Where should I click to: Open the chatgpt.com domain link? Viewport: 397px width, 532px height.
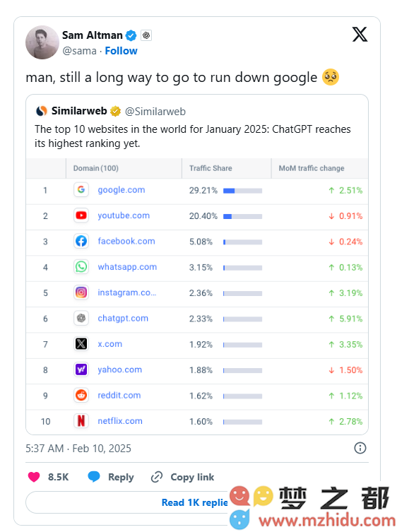click(123, 318)
